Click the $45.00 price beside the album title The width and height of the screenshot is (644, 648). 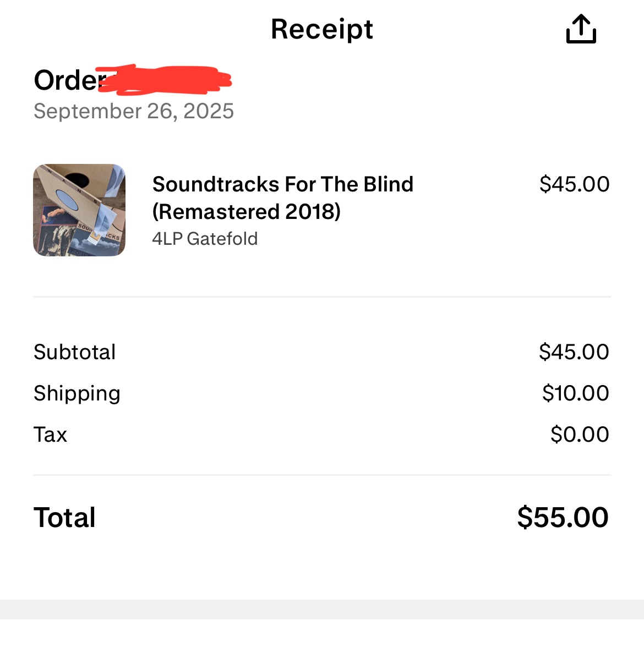(574, 184)
